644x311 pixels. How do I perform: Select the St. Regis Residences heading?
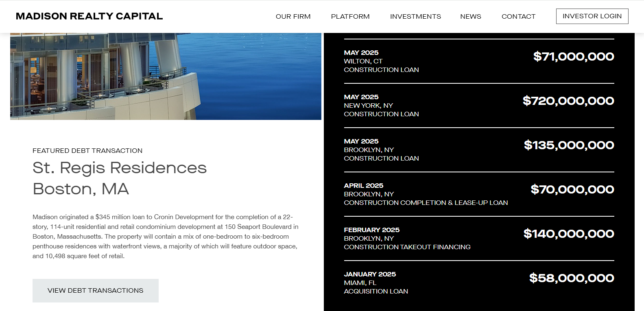(x=120, y=168)
